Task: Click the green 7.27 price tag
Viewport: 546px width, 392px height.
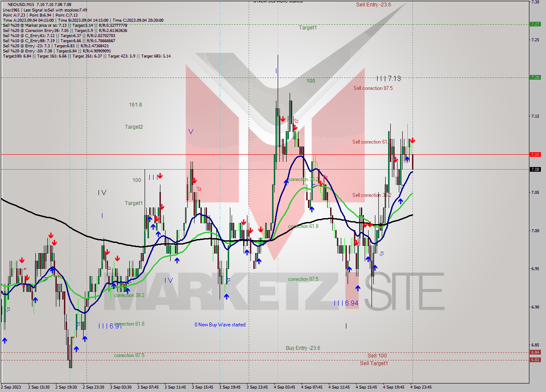Action: pos(535,24)
